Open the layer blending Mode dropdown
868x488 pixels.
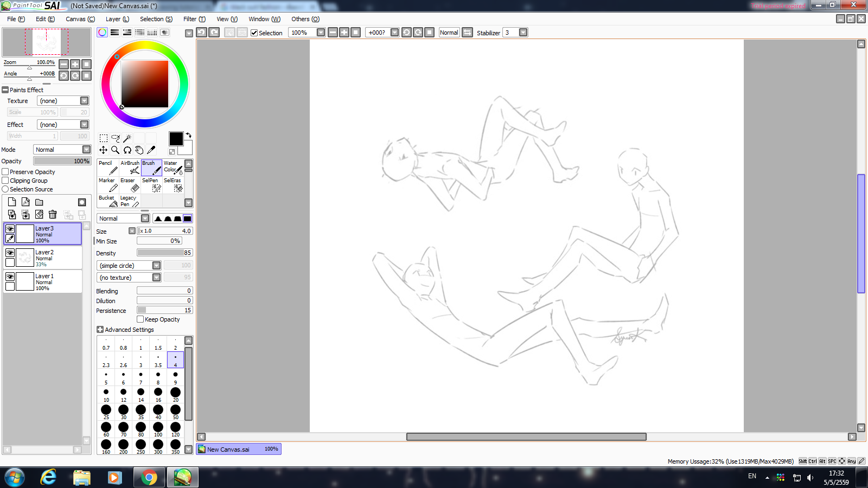point(62,150)
